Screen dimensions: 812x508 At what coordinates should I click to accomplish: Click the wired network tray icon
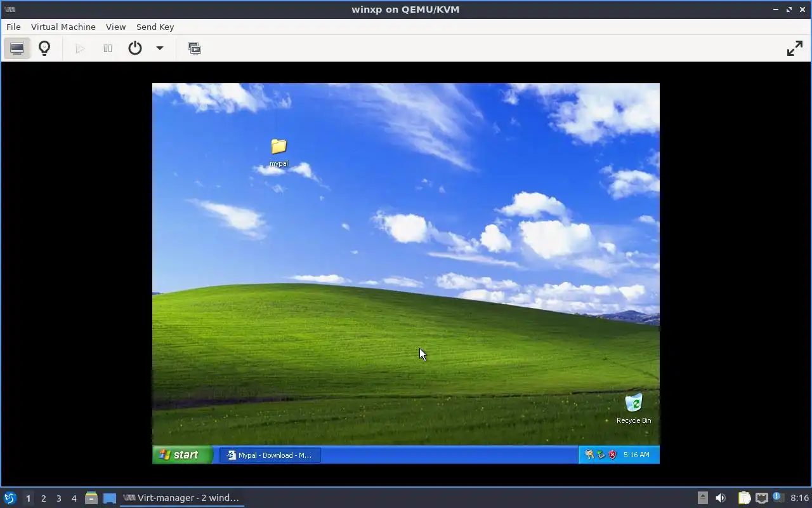pyautogui.click(x=762, y=498)
